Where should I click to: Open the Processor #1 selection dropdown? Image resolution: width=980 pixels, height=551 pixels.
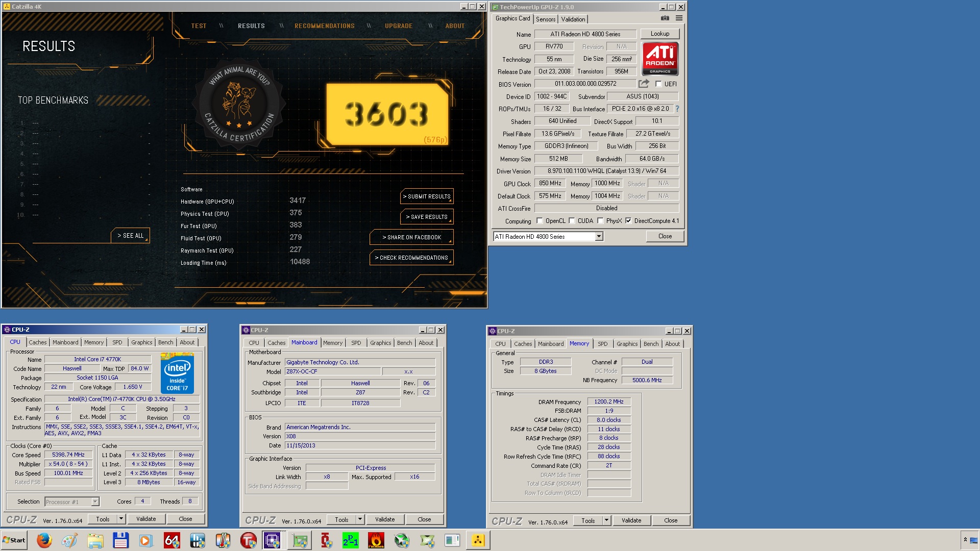[95, 502]
